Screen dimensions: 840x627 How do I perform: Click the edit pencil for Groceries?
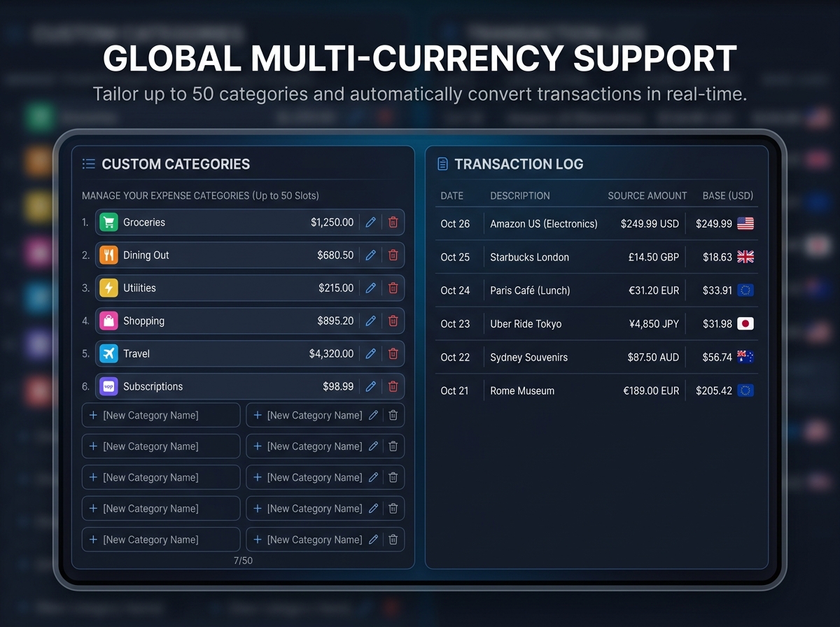tap(371, 223)
